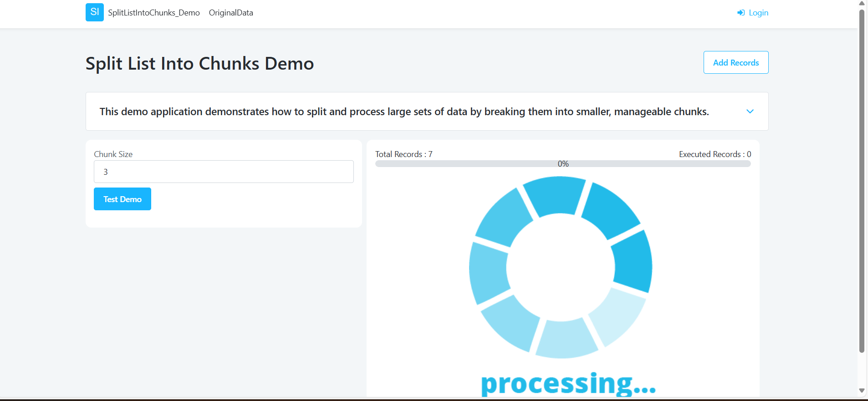Click the scrollbar up arrow
The image size is (868, 401).
pos(862,4)
